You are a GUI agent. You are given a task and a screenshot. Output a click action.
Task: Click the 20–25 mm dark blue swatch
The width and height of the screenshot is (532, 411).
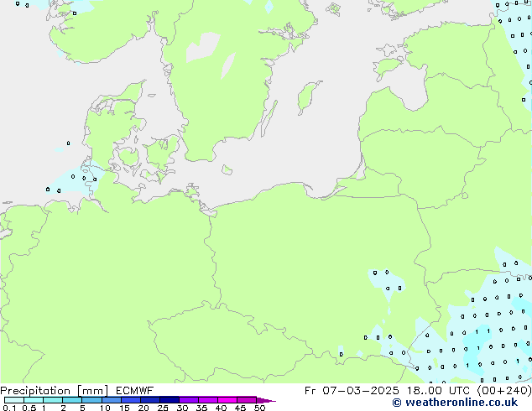click(150, 400)
